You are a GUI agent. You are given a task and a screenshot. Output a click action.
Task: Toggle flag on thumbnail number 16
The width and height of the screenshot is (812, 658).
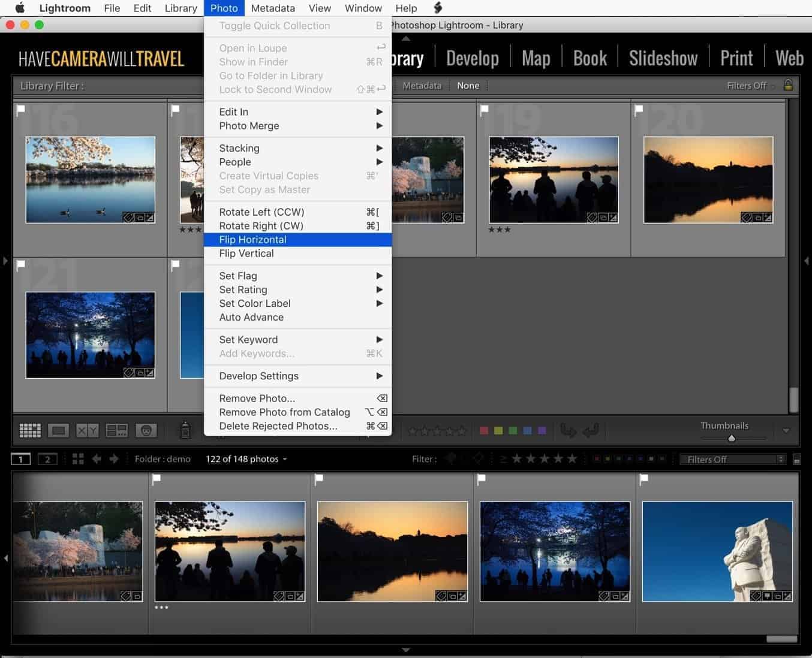tap(21, 110)
